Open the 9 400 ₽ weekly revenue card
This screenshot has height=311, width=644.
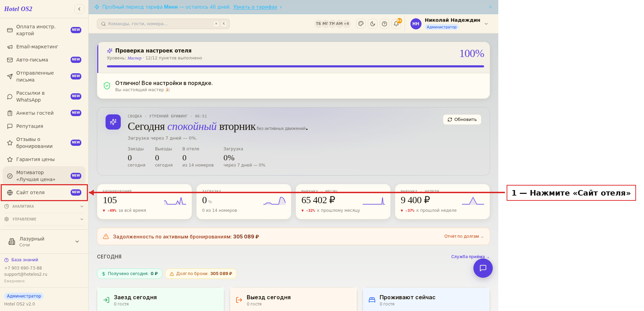pos(442,202)
